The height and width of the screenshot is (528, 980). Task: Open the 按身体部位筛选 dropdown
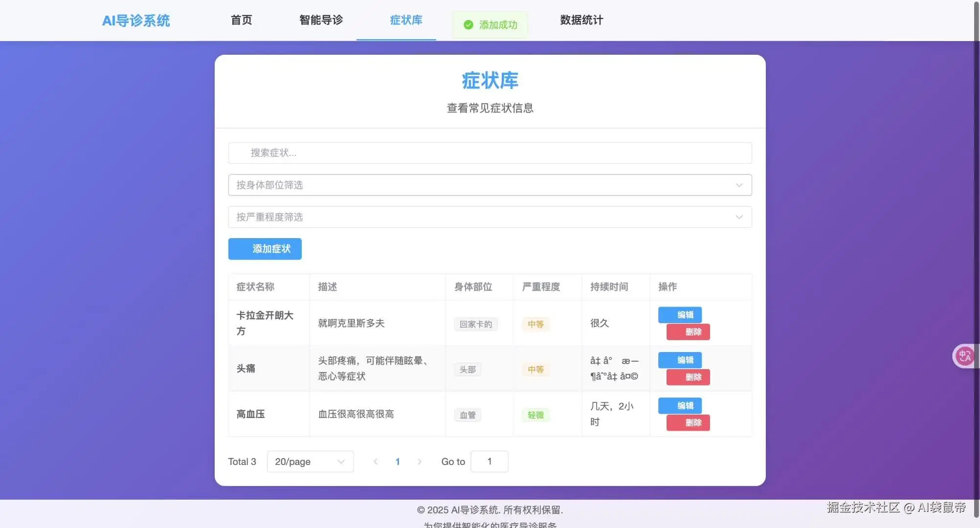pos(489,185)
